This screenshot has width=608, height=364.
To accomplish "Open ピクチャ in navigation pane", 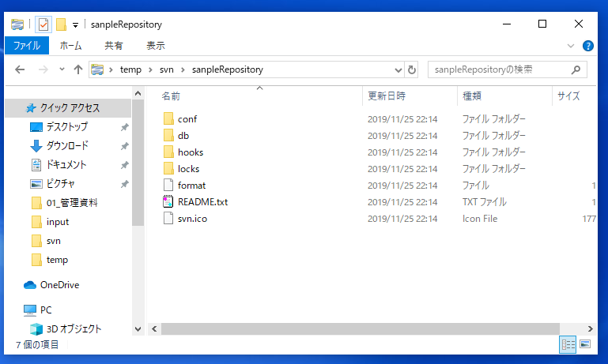I will tap(61, 183).
